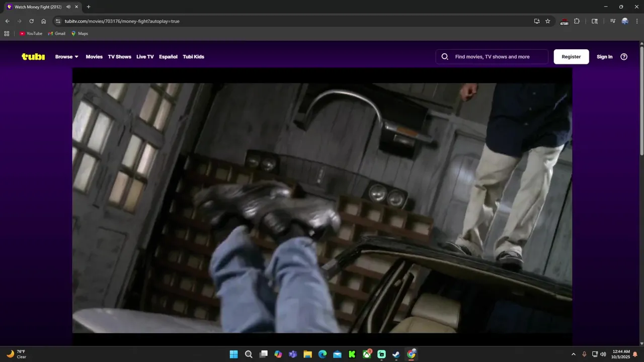644x362 pixels.
Task: Click the microphone tray icon
Action: [584, 354]
